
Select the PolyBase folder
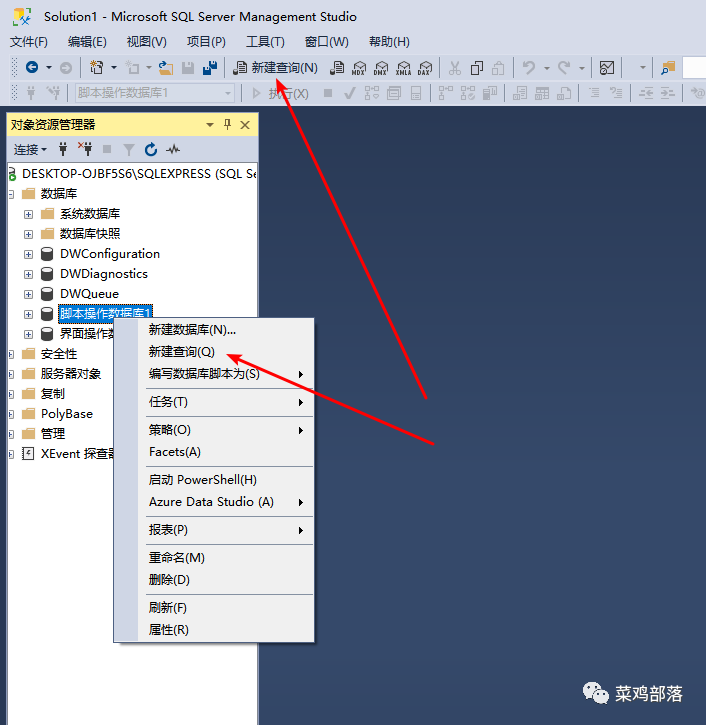(67, 414)
